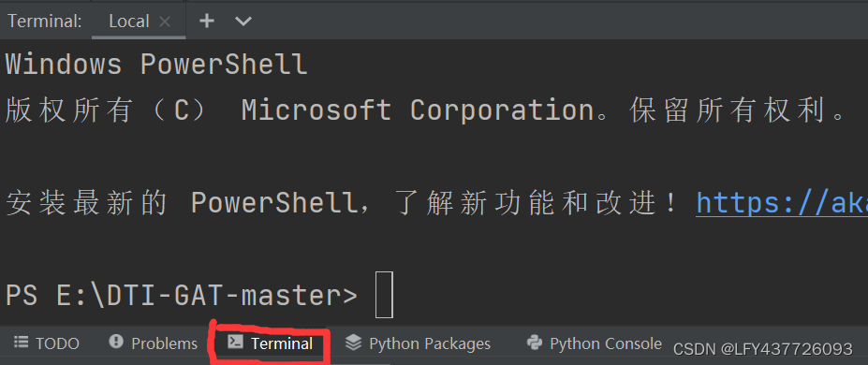The width and height of the screenshot is (868, 365).
Task: Open the Problems tool window label
Action: [165, 343]
